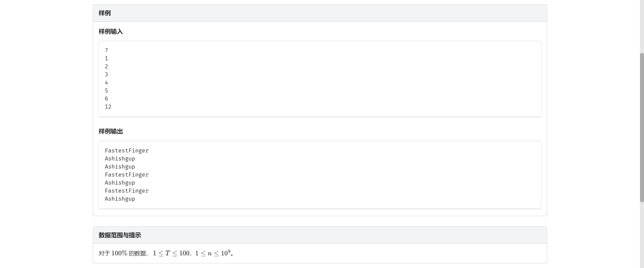The height and width of the screenshot is (268, 644).
Task: Click the 1 ≤ n ≤ 10⁹ constraint
Action: [213, 253]
